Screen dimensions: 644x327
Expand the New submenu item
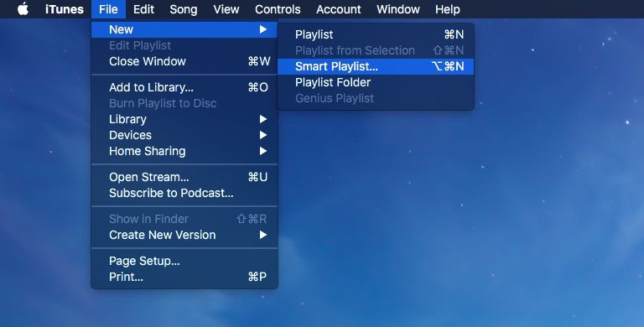pos(184,29)
